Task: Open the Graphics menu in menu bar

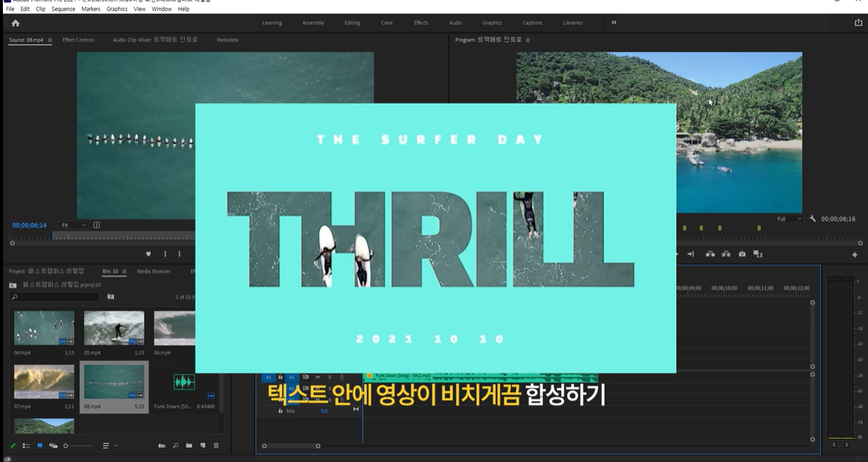Action: [x=117, y=9]
